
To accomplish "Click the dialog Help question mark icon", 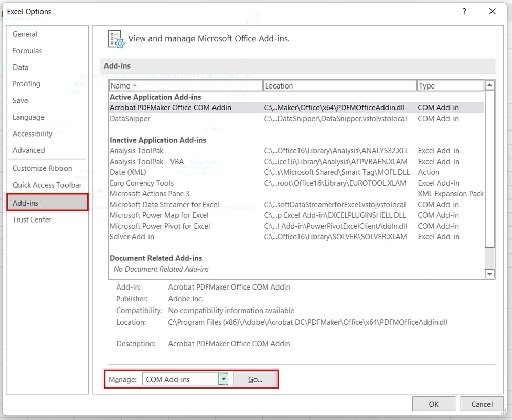I will [x=464, y=11].
